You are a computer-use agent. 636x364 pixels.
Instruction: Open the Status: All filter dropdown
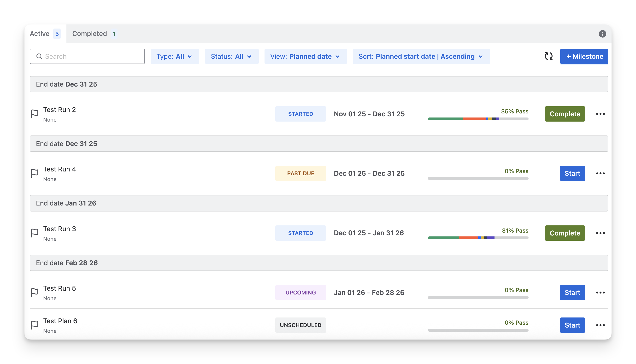pos(231,57)
